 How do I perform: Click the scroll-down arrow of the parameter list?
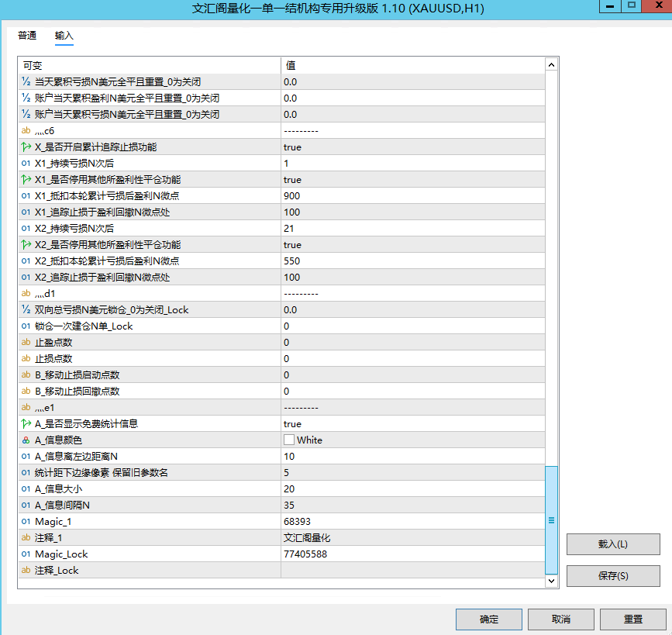(x=552, y=581)
